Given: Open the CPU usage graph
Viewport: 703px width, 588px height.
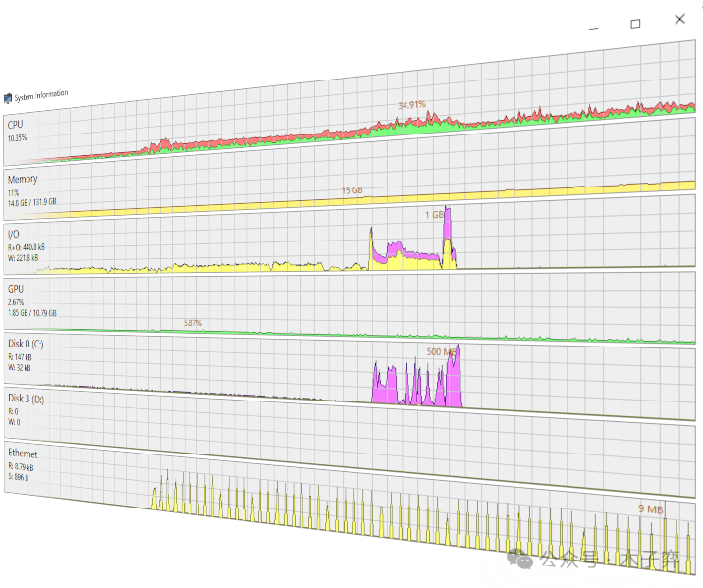Looking at the screenshot, I should tap(350, 102).
